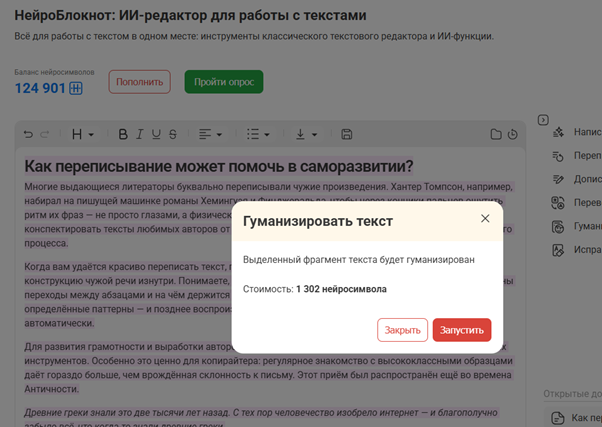The height and width of the screenshot is (427, 602).
Task: Close the Гуманизировать текст dialog with X
Action: (x=485, y=218)
